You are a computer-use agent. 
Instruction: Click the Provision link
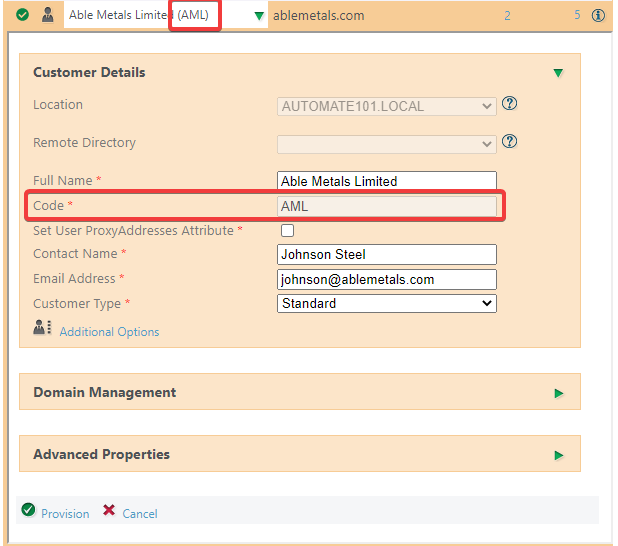pyautogui.click(x=65, y=514)
